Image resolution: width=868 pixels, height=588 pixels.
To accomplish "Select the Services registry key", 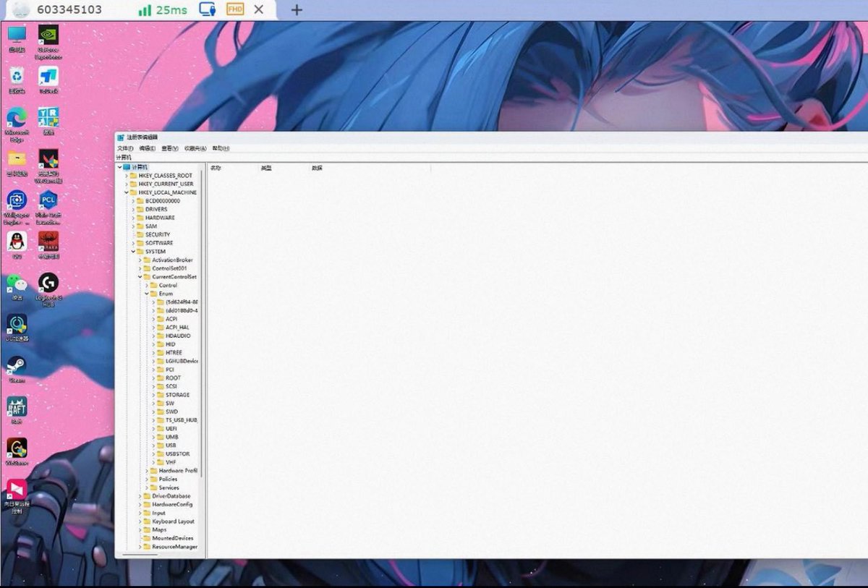I will [x=169, y=487].
